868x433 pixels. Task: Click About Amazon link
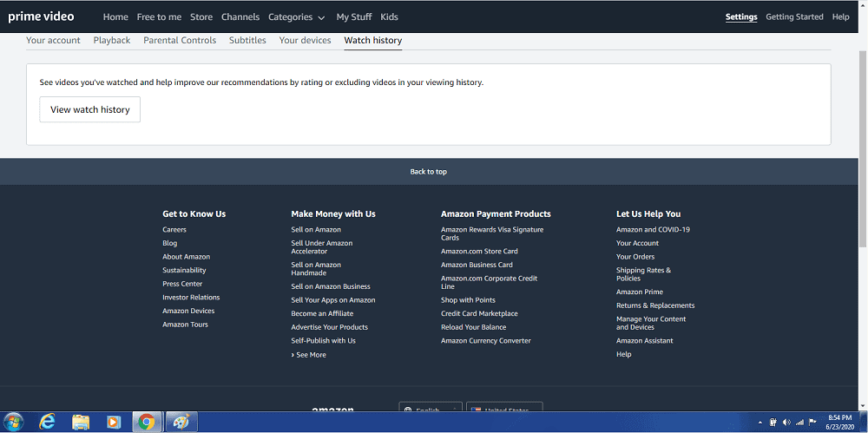(x=186, y=257)
